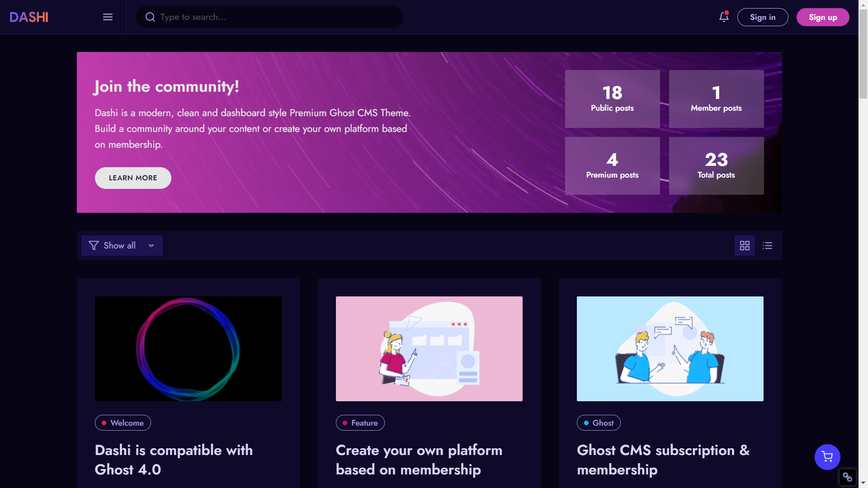The height and width of the screenshot is (488, 868).
Task: Click the Sign in button
Action: (x=763, y=17)
